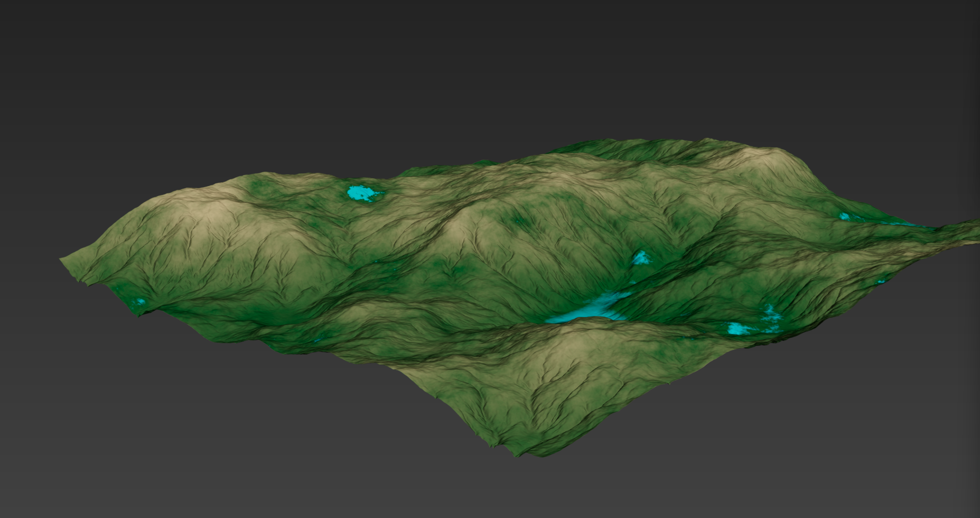
Task: Pick the cyan patch on the far-right ridge
Action: coord(844,216)
